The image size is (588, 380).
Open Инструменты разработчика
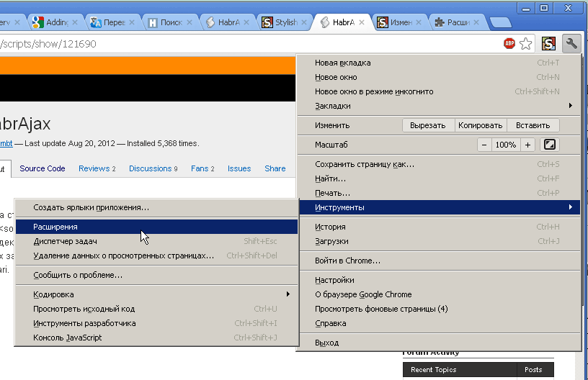point(157,323)
